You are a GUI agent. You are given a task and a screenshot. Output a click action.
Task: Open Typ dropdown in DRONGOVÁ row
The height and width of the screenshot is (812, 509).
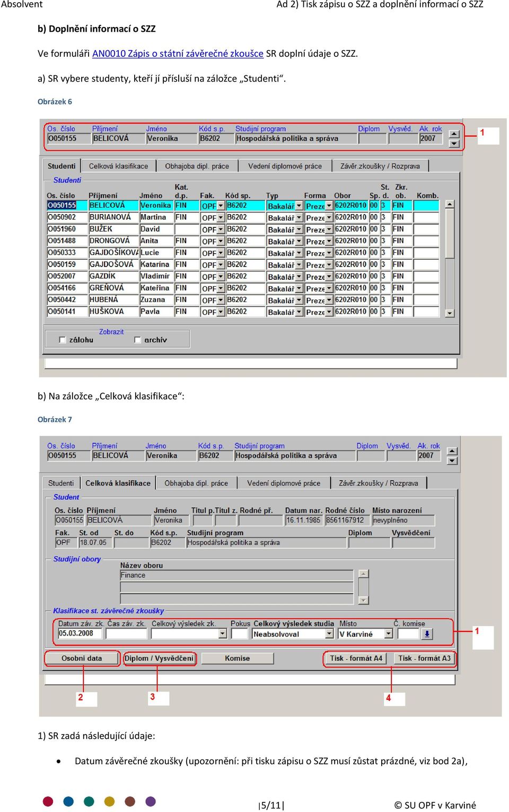point(299,241)
